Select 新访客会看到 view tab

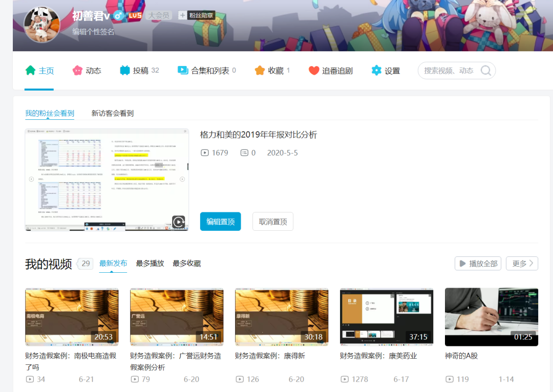(x=113, y=113)
